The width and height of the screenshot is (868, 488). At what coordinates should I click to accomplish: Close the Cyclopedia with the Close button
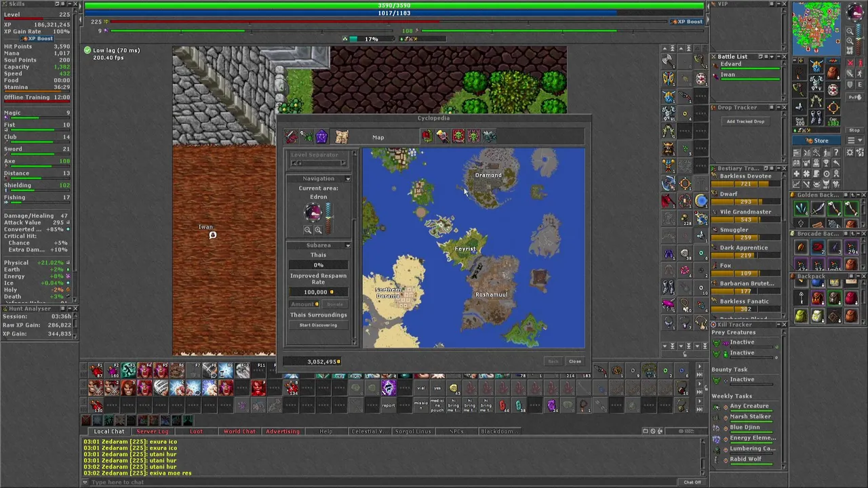pyautogui.click(x=575, y=361)
